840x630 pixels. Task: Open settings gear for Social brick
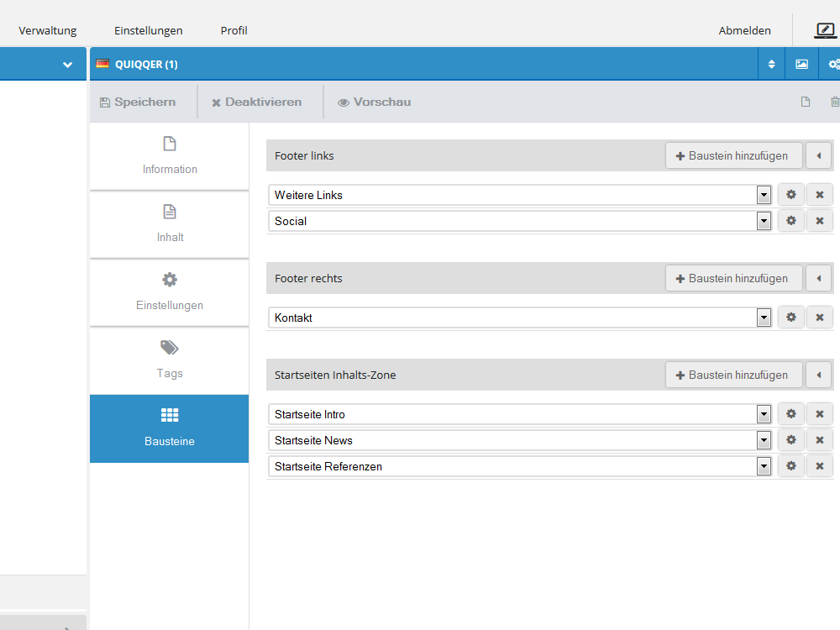[790, 221]
